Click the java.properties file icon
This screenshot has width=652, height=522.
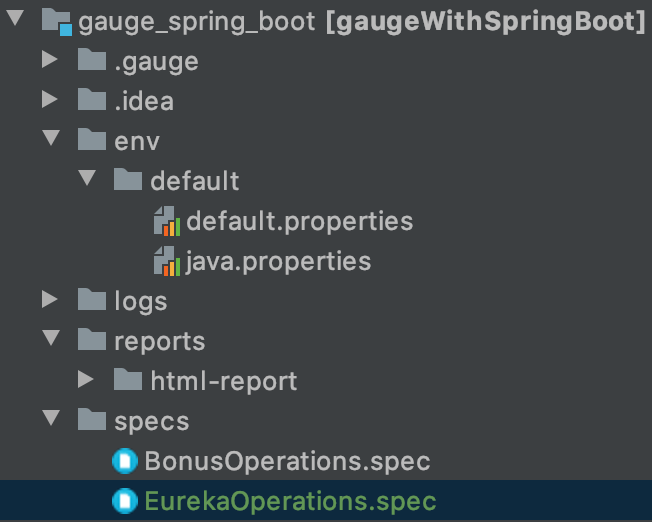(x=166, y=262)
